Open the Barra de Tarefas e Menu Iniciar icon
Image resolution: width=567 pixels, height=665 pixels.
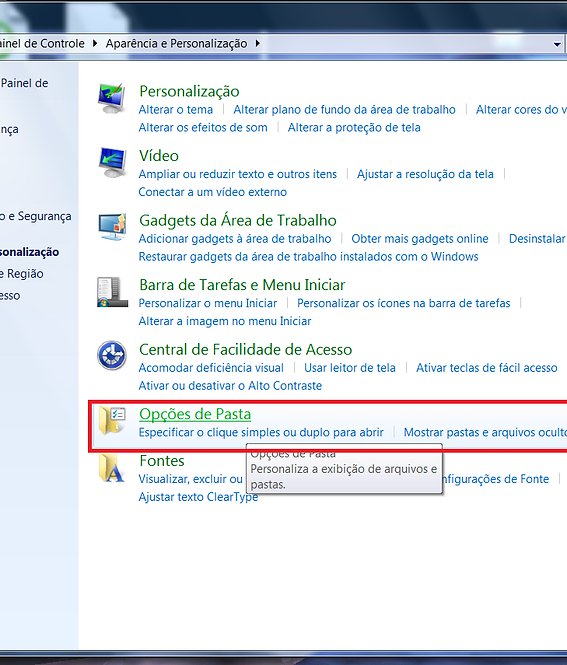tap(112, 292)
